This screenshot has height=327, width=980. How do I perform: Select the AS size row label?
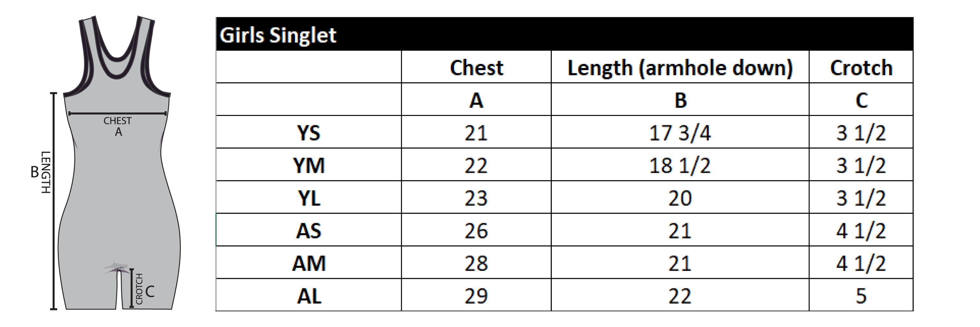(308, 231)
